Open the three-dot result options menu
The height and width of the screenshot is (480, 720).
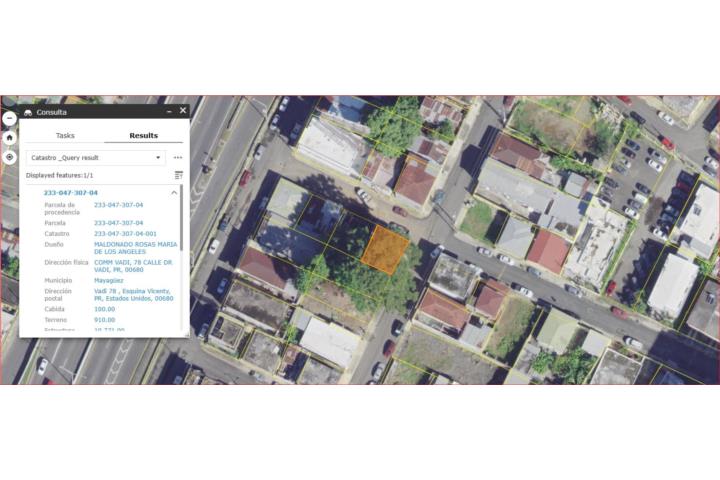click(178, 158)
